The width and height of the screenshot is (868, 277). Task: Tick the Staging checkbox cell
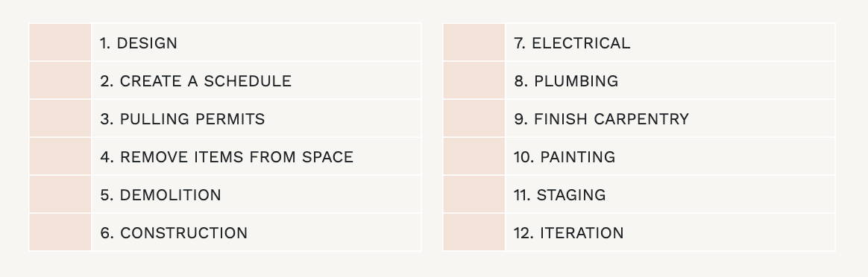[474, 194]
